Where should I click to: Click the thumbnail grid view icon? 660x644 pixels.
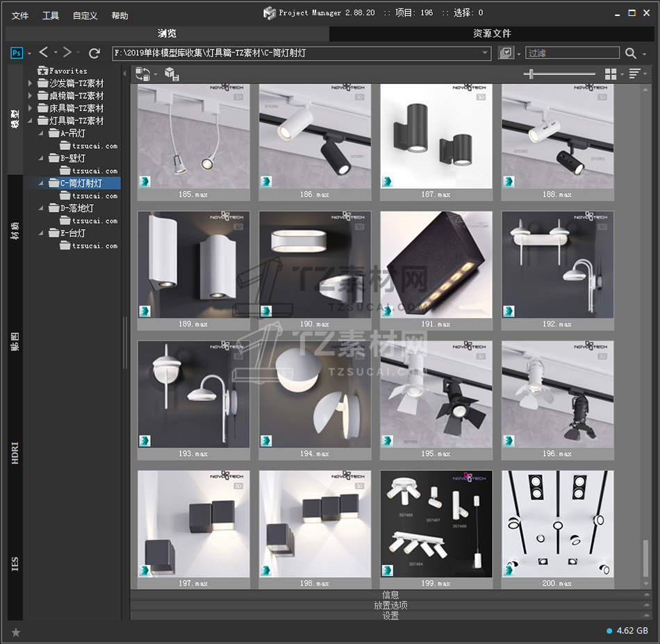tap(611, 74)
